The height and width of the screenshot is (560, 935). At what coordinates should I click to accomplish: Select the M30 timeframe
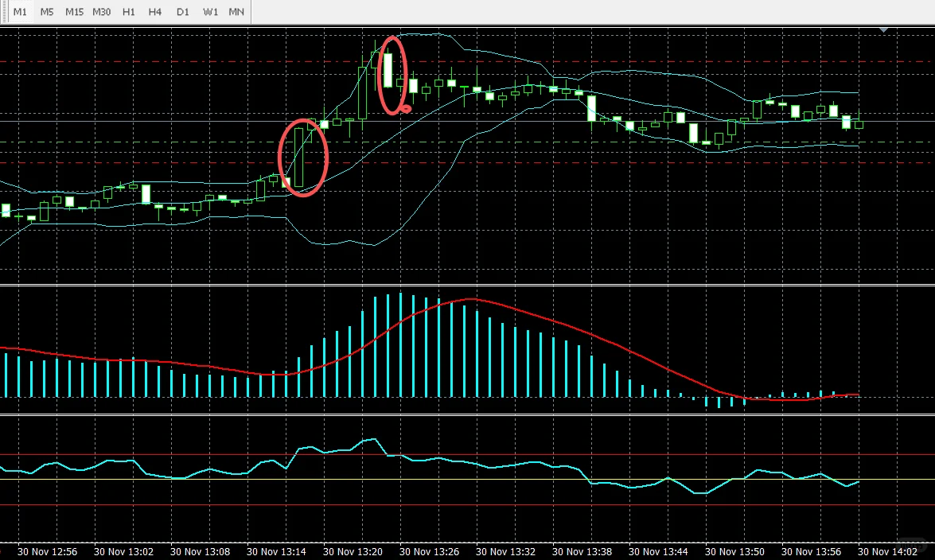(101, 12)
